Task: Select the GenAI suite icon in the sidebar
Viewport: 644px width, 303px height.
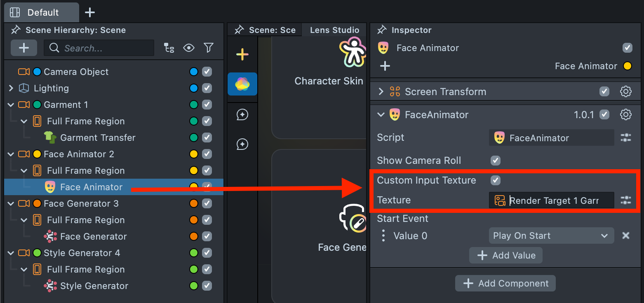Action: pyautogui.click(x=242, y=84)
